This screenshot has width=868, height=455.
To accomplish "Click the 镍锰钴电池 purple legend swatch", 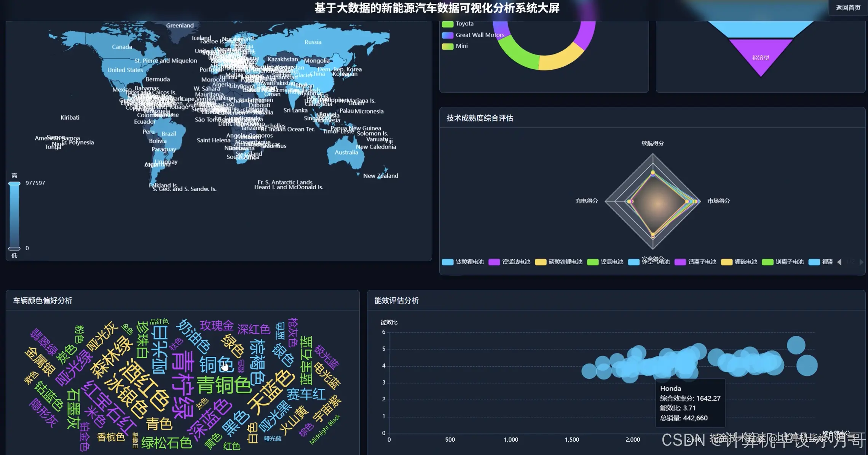I will point(494,262).
